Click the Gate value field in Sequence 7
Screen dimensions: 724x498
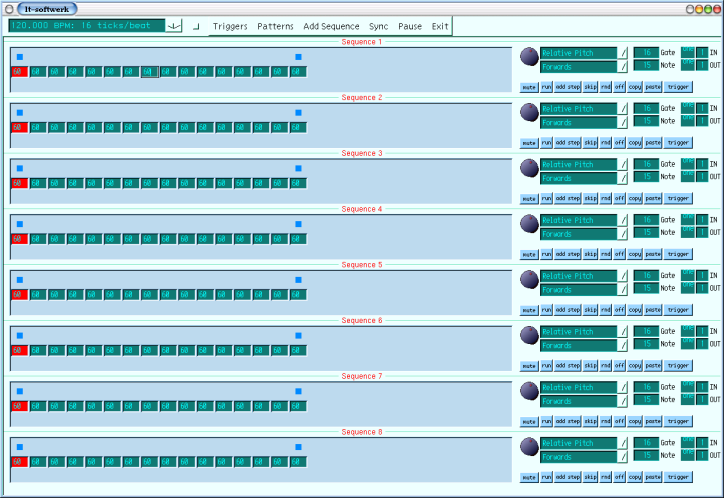pyautogui.click(x=646, y=386)
